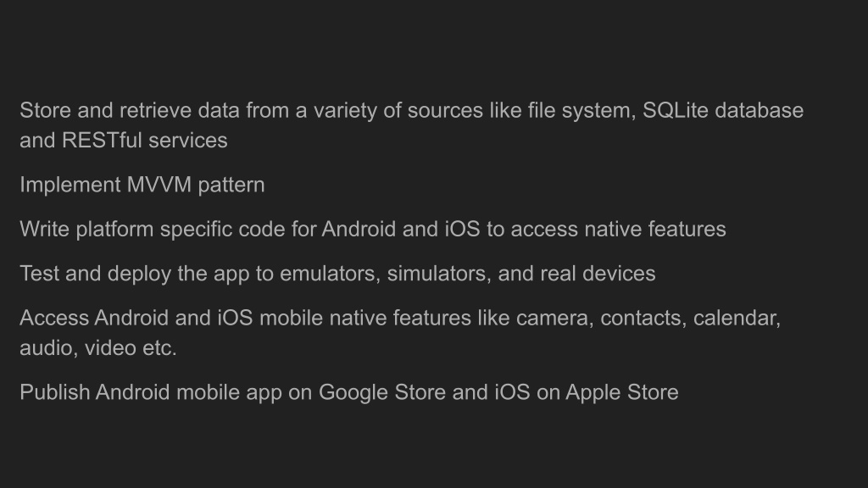This screenshot has height=488, width=868.
Task: Click the 'Write platform specific code' line
Action: click(x=373, y=230)
